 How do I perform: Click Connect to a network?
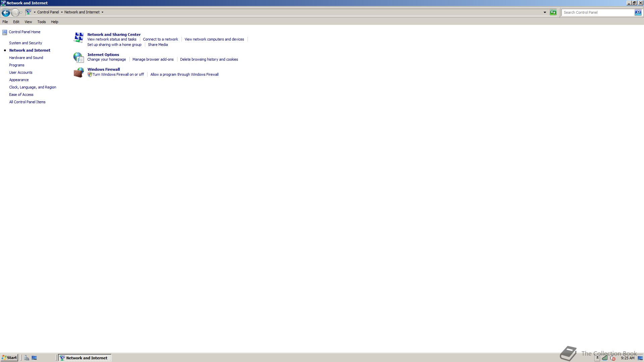pyautogui.click(x=160, y=40)
